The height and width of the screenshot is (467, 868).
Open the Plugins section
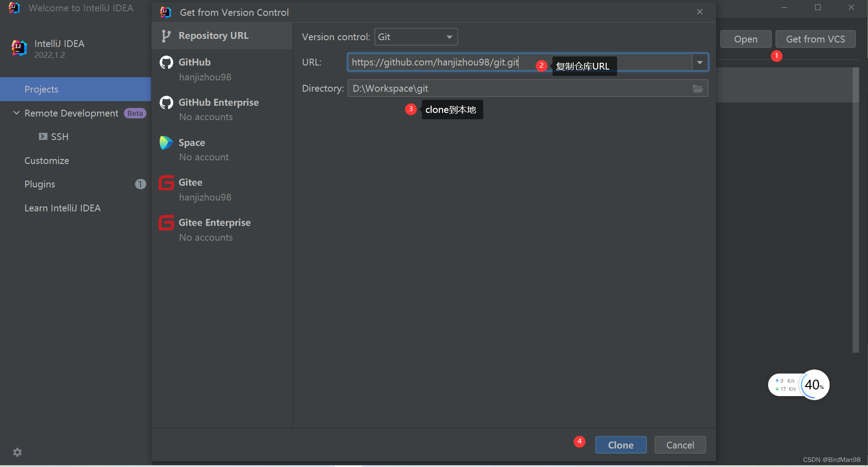click(75, 184)
